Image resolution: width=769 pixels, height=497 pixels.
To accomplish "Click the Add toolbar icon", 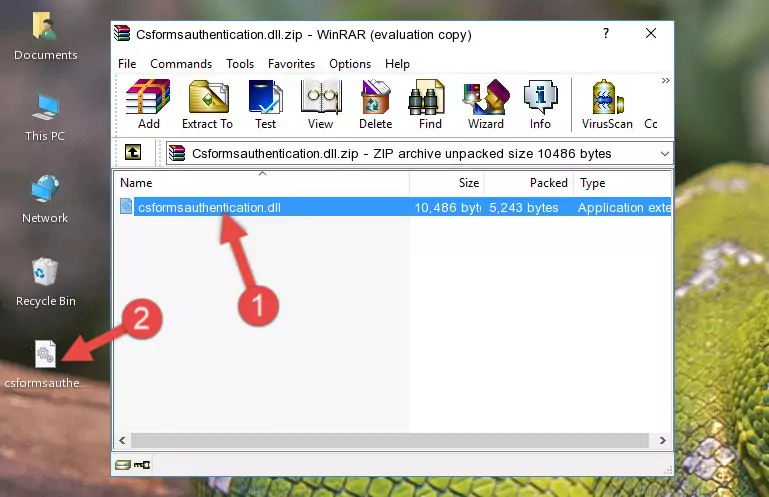I will (148, 105).
